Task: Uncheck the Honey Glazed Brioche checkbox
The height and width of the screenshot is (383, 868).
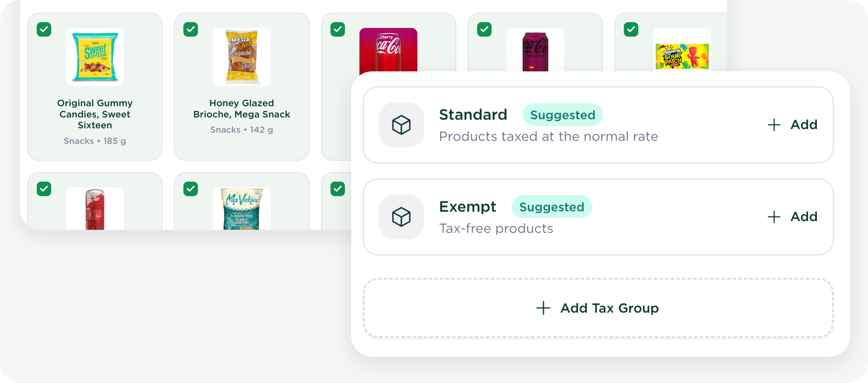Action: (191, 29)
